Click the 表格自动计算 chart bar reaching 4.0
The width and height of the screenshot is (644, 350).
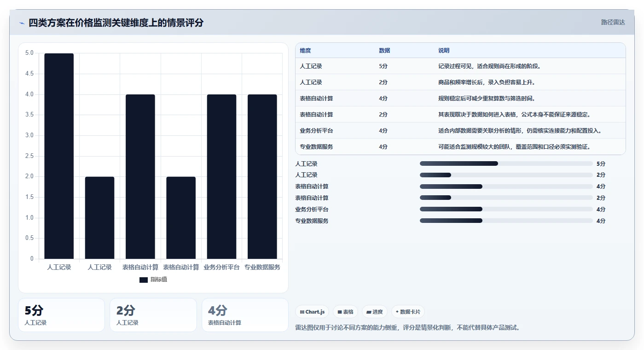pyautogui.click(x=140, y=177)
